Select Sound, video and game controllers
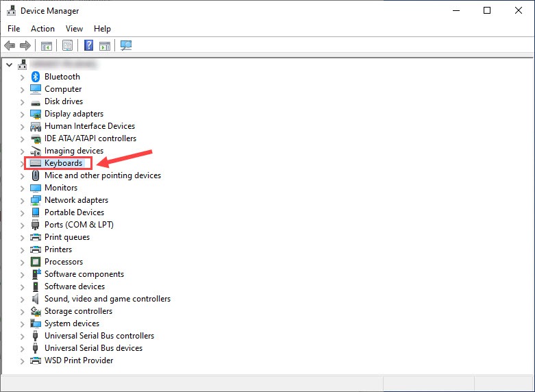The width and height of the screenshot is (535, 392). [108, 299]
